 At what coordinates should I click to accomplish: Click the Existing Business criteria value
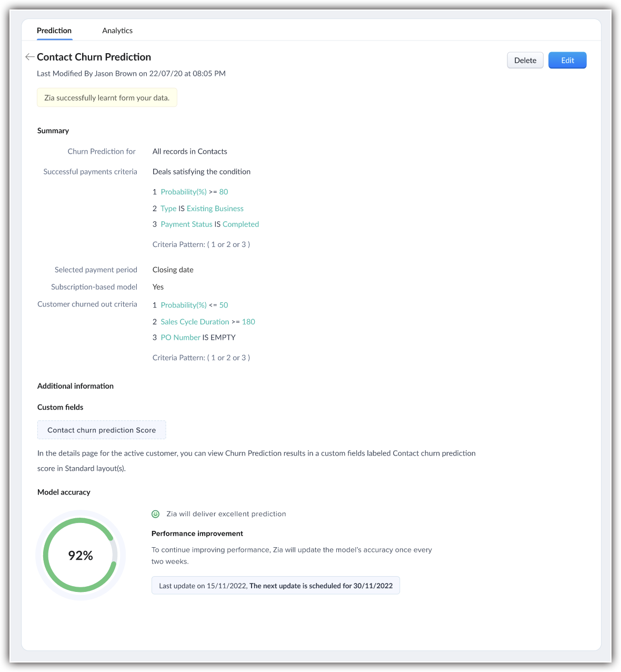click(x=215, y=209)
